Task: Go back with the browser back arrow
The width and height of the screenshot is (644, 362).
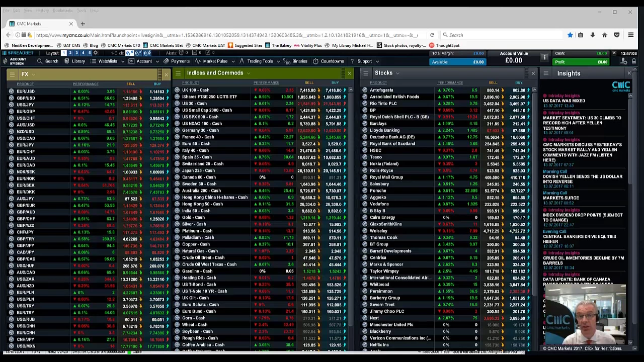Action: [8, 35]
